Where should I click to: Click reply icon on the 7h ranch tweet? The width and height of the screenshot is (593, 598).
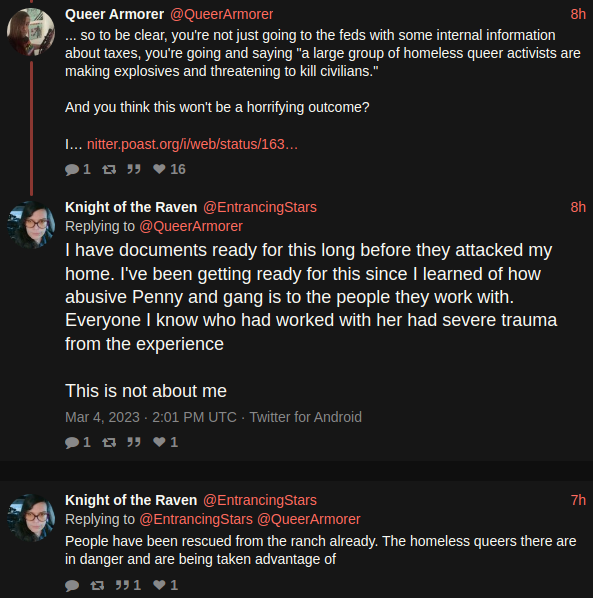(x=72, y=585)
